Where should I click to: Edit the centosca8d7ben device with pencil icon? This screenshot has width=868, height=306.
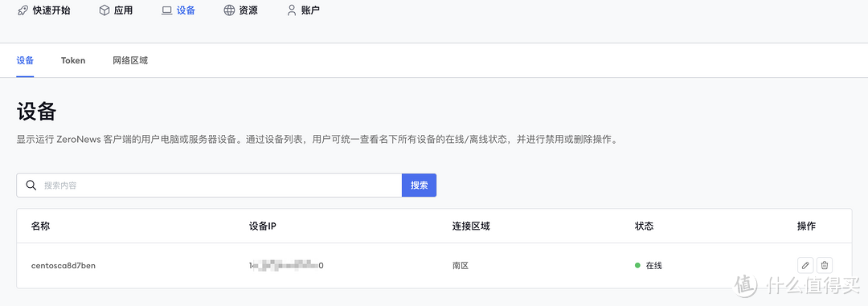coord(805,266)
